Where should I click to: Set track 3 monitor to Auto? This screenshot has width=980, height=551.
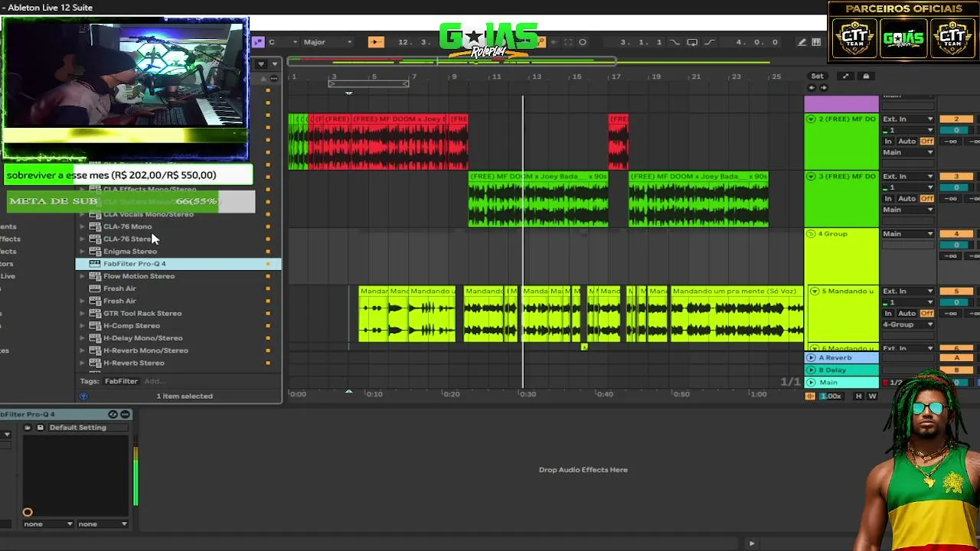click(x=906, y=199)
